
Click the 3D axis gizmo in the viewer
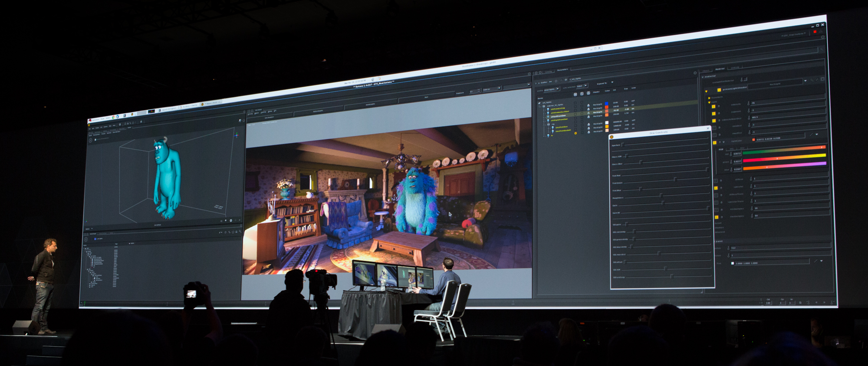pos(237,135)
